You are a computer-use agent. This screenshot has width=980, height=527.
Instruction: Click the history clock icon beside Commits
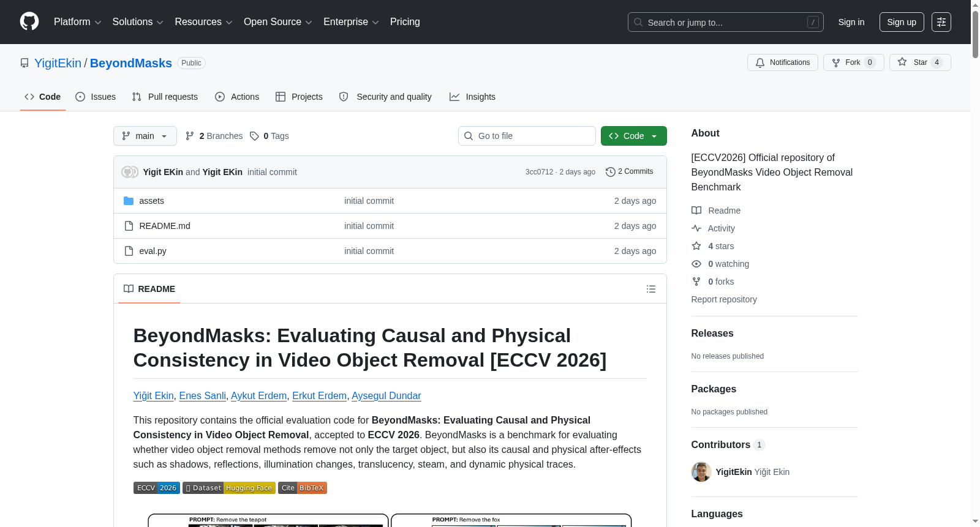[x=610, y=172]
